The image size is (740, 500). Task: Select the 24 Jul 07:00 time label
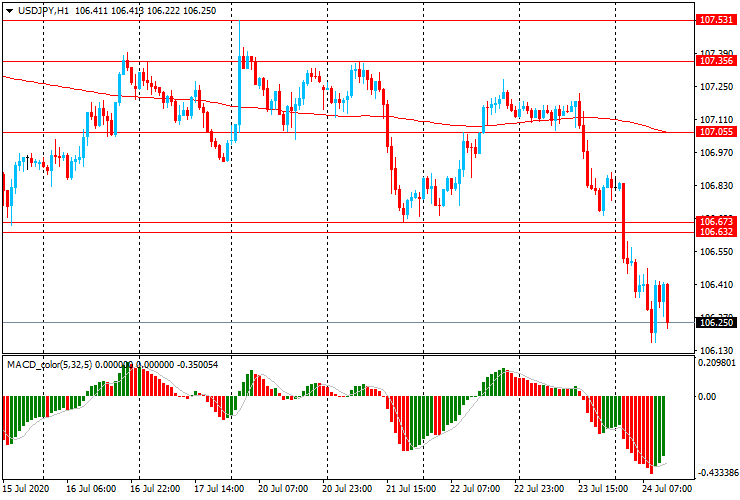coord(667,488)
